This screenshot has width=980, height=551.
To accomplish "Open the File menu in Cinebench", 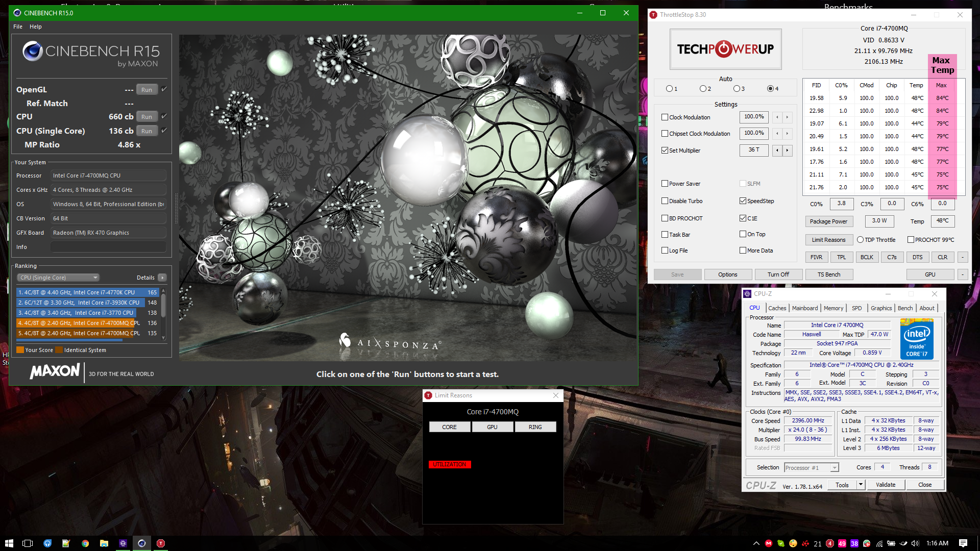I will pyautogui.click(x=18, y=27).
